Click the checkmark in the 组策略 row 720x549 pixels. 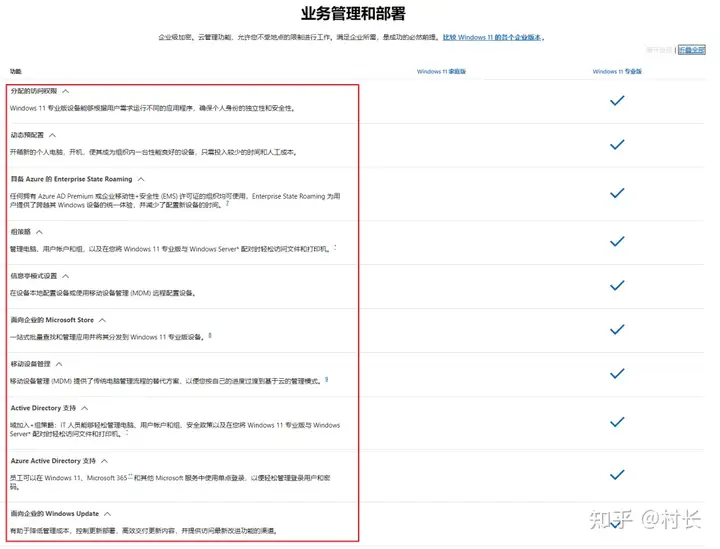pos(617,241)
